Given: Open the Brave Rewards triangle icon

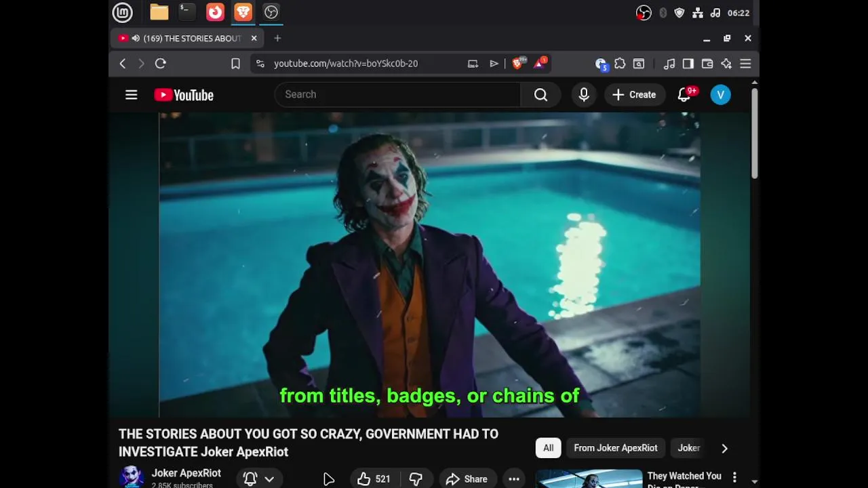Looking at the screenshot, I should 540,63.
